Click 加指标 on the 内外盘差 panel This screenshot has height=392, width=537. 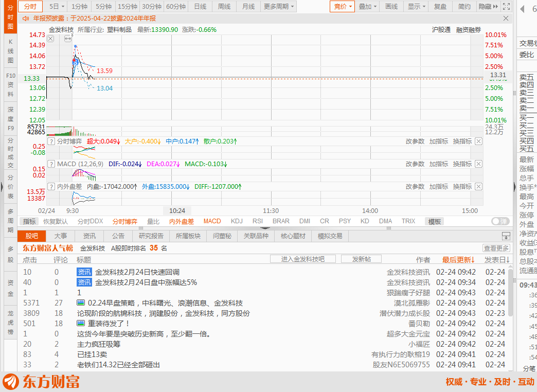(438, 187)
